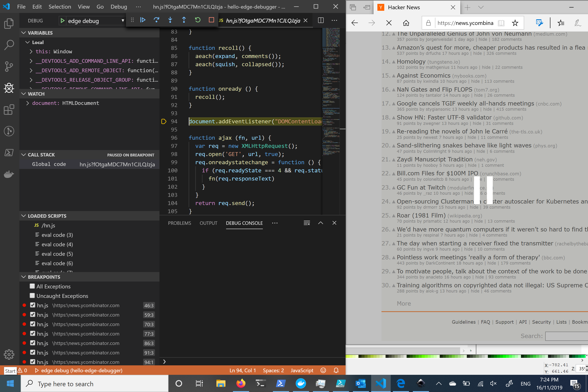Open the Selection menu
The height and width of the screenshot is (392, 588).
tap(60, 7)
